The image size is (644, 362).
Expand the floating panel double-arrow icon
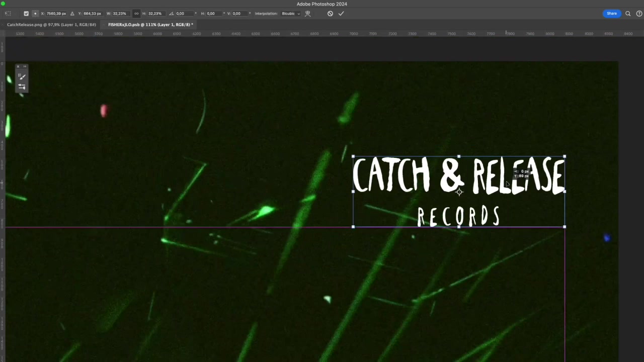(x=25, y=66)
